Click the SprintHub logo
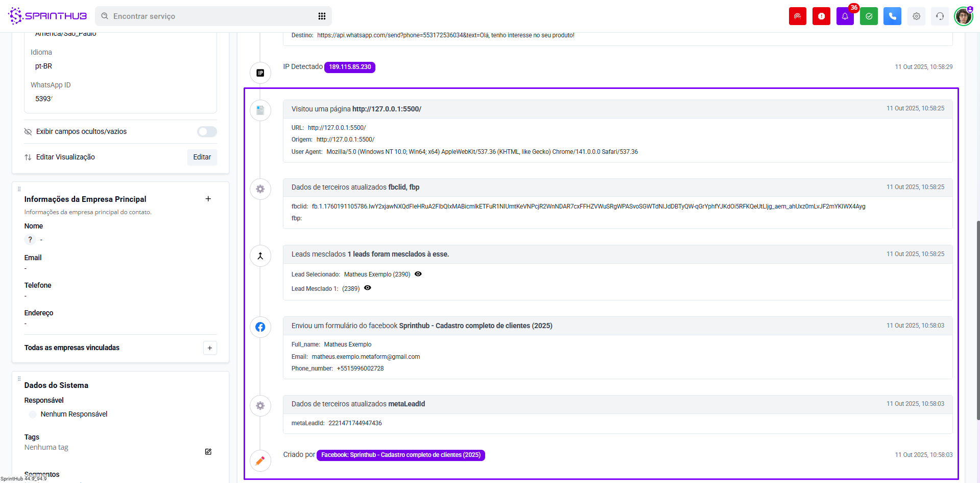 pyautogui.click(x=48, y=16)
